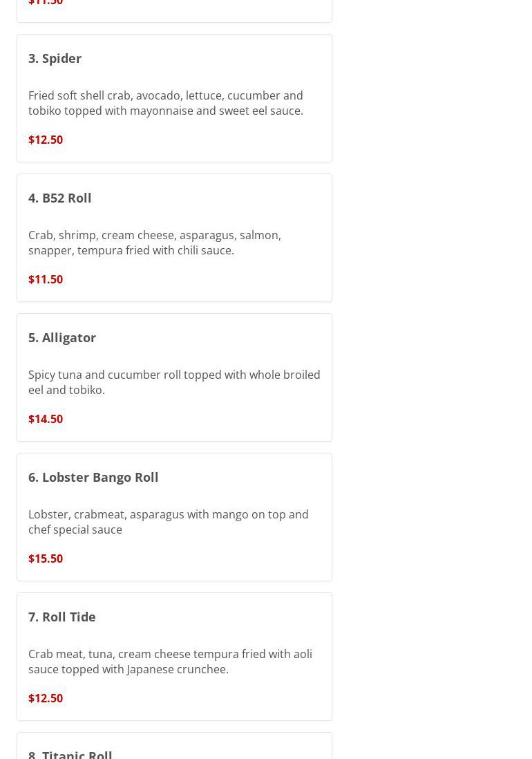Open the 6. Lobster Bango Roll item
The height and width of the screenshot is (759, 532).
coord(93,477)
